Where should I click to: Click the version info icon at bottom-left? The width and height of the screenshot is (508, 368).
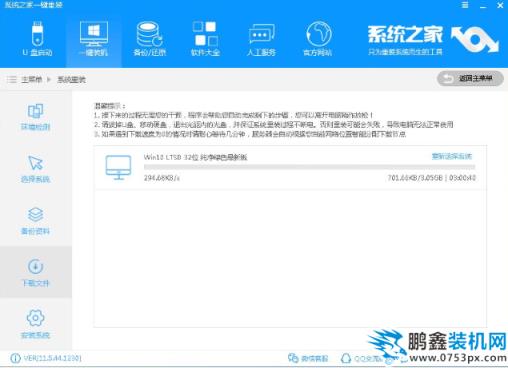click(x=15, y=358)
